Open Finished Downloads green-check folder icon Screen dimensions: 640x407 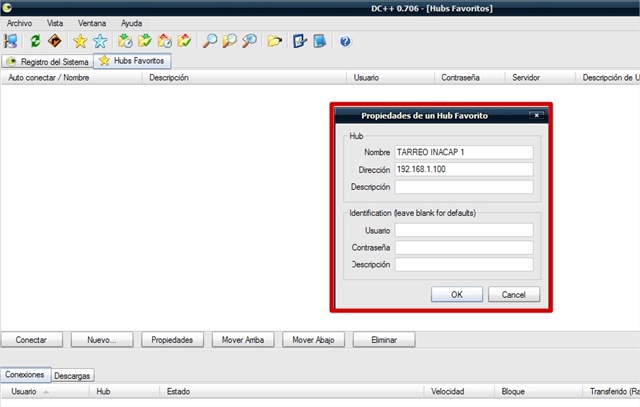(144, 41)
